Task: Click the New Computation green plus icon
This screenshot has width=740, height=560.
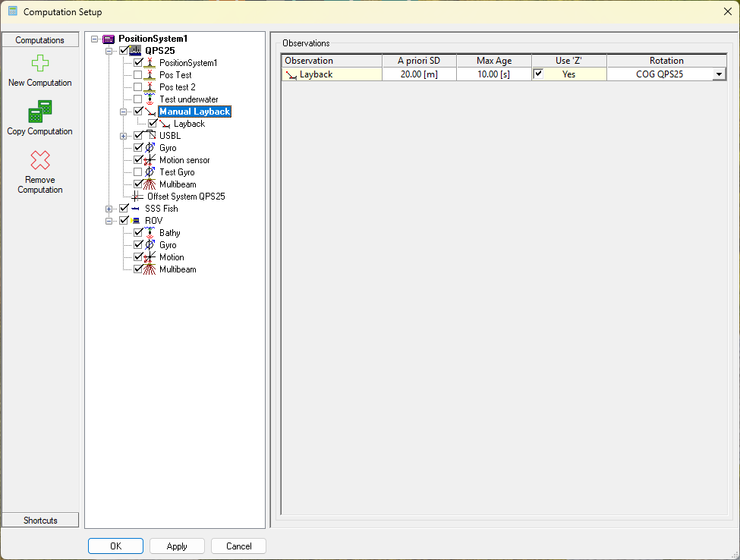Action: pyautogui.click(x=40, y=64)
